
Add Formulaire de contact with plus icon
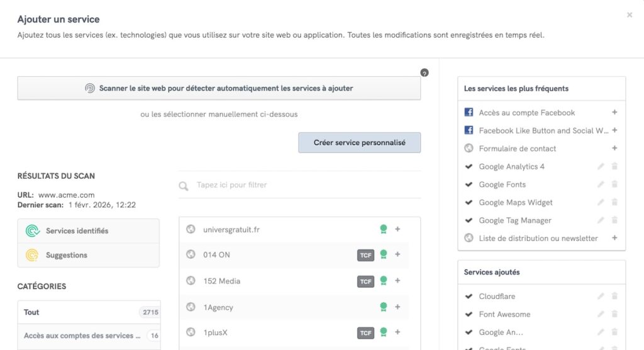(x=614, y=148)
